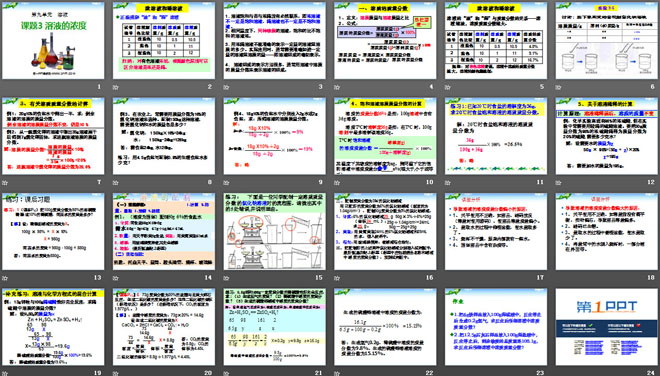Image resolution: width=660 pixels, height=376 pixels.
Task: Click the transition star icon below slide 4
Action: pos(337,87)
